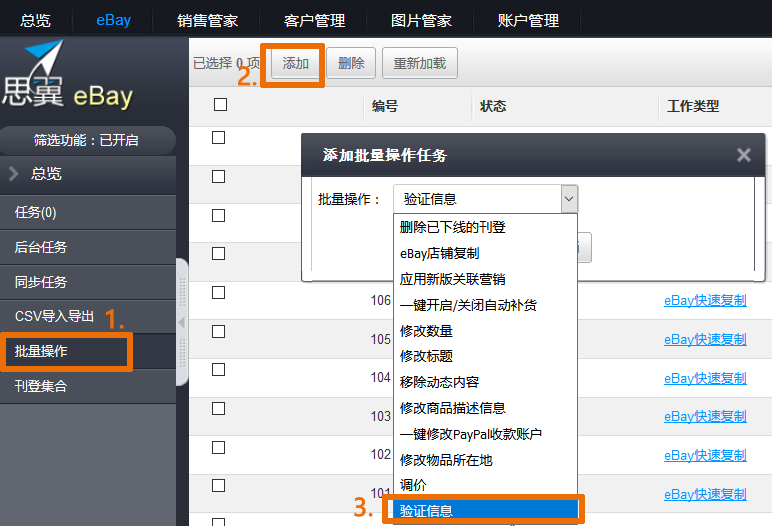Open CSV导入导出 in the sidebar
The height and width of the screenshot is (526, 772).
tap(88, 316)
